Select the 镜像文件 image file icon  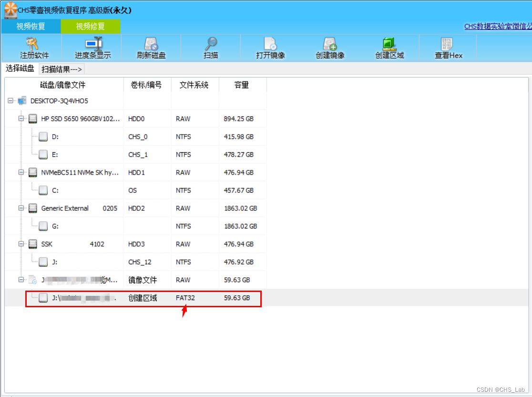[x=32, y=280]
